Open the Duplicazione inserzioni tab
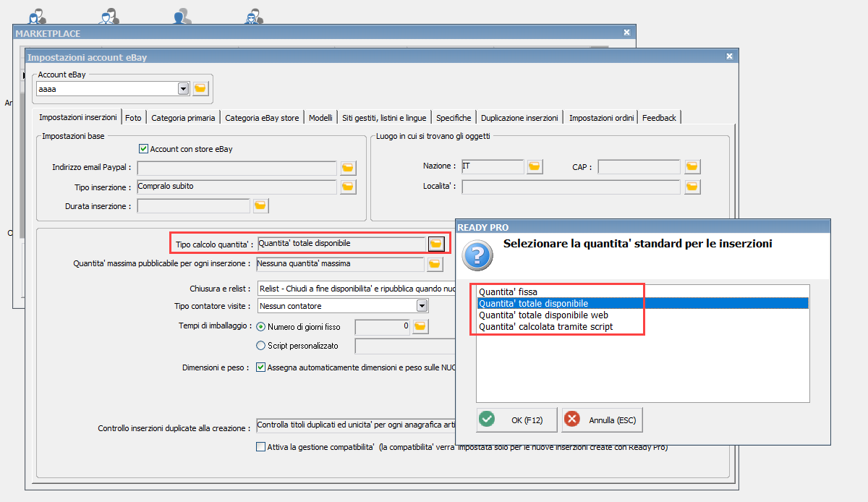The height and width of the screenshot is (502, 868). pyautogui.click(x=519, y=118)
